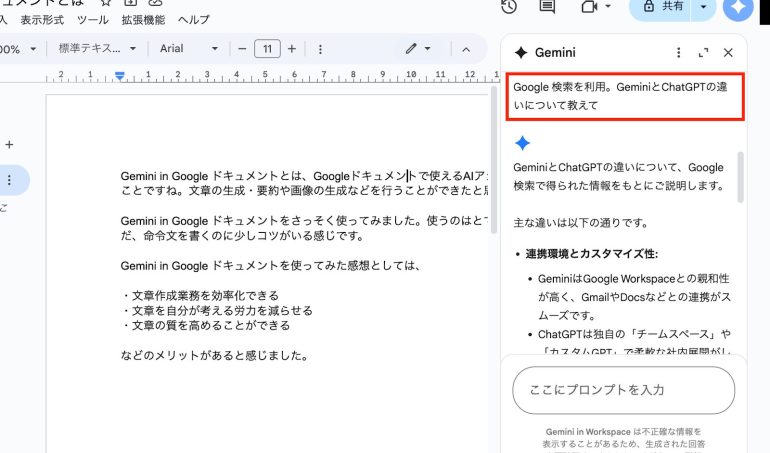This screenshot has height=453, width=770.
Task: Click the video meeting camera icon
Action: [589, 6]
